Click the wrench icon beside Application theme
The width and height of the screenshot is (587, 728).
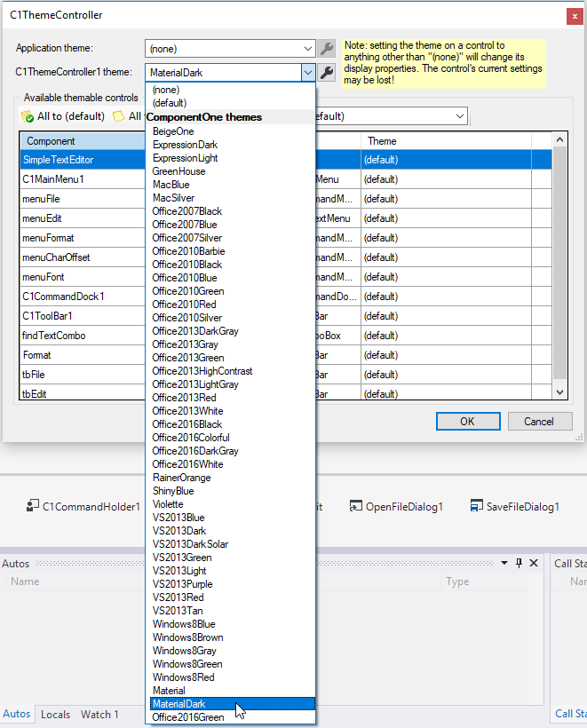click(x=327, y=49)
